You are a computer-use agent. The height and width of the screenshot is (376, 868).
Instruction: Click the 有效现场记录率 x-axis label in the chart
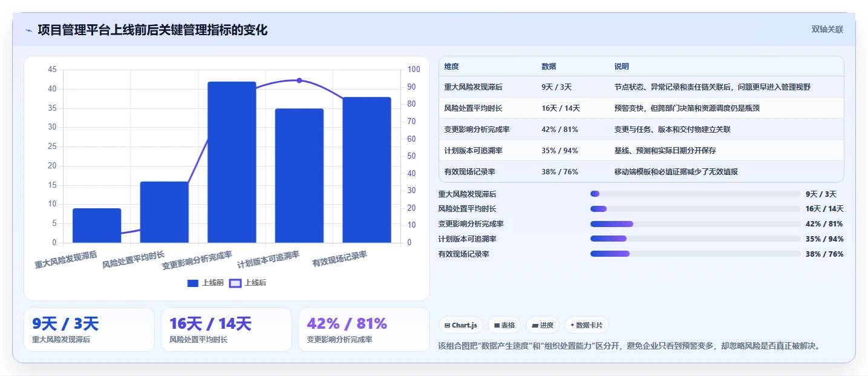click(340, 259)
